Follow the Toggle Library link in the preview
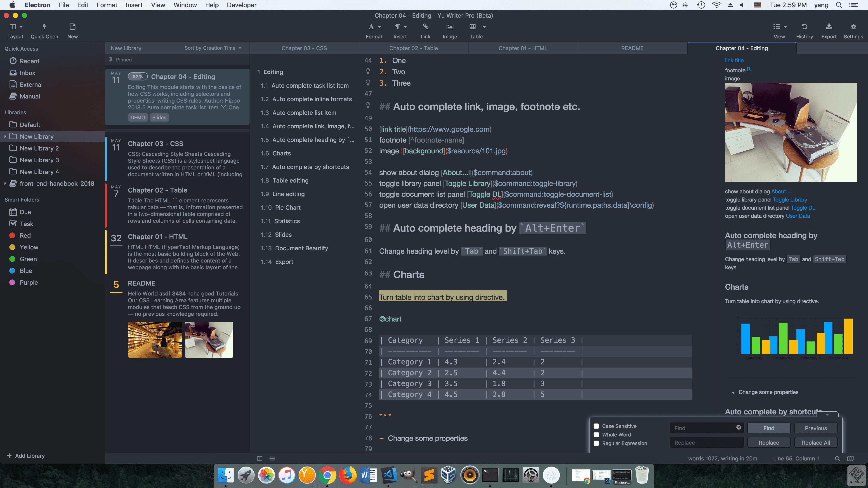This screenshot has height=488, width=868. tap(790, 200)
